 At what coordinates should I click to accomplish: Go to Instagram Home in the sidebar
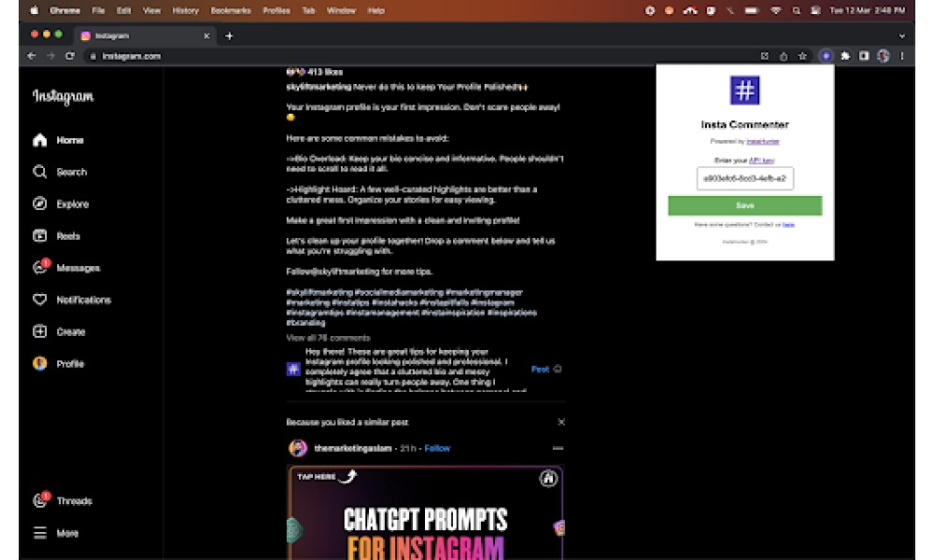58,140
